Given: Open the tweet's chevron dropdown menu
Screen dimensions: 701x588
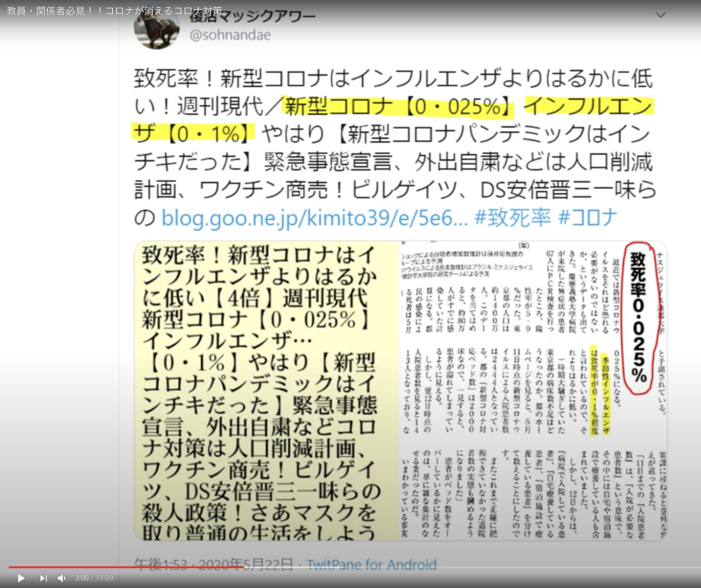Looking at the screenshot, I should 661,15.
